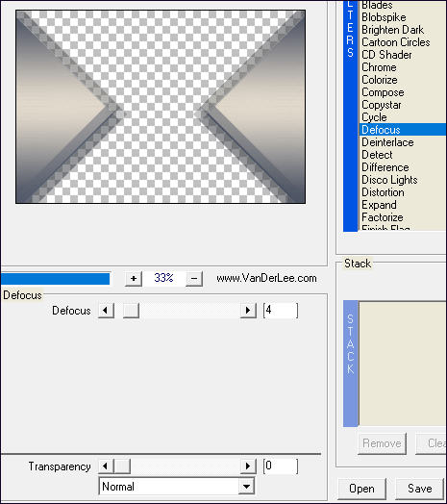447x504 pixels.
Task: Decrease Transparency with left arrow
Action: click(106, 466)
